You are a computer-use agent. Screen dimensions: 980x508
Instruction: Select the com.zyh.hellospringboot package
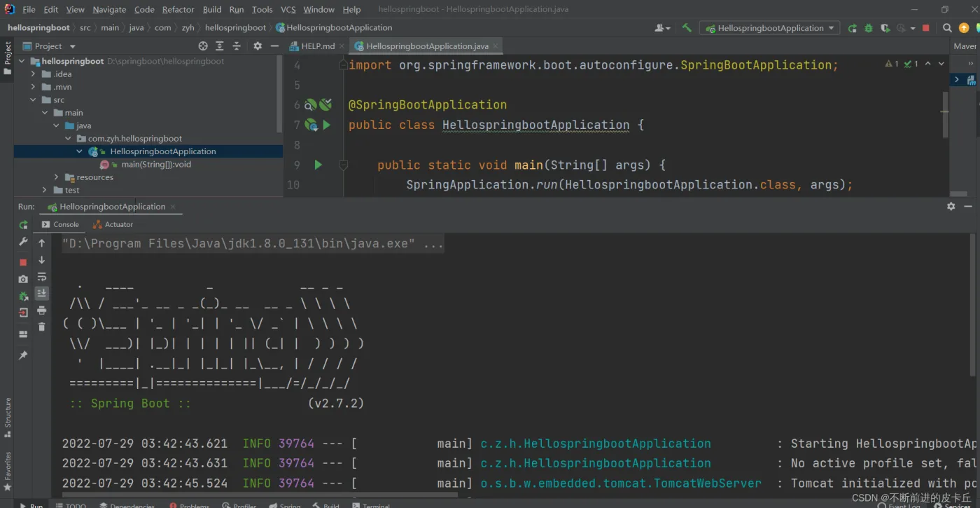point(134,139)
